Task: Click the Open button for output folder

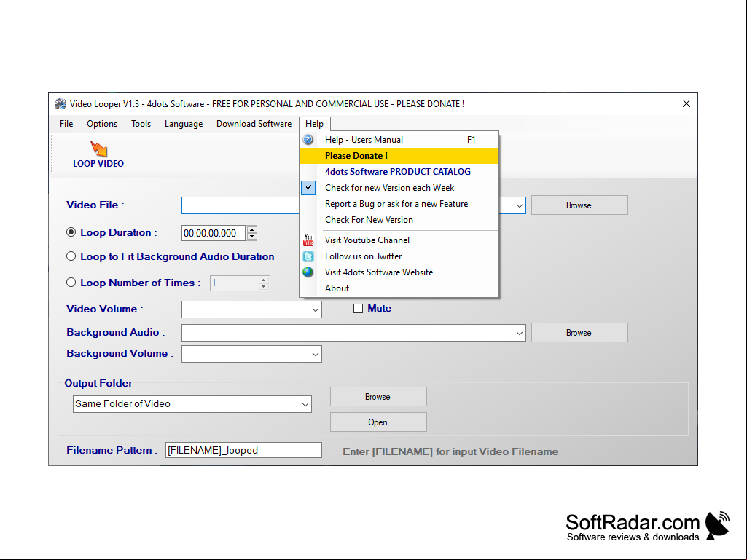Action: click(378, 422)
